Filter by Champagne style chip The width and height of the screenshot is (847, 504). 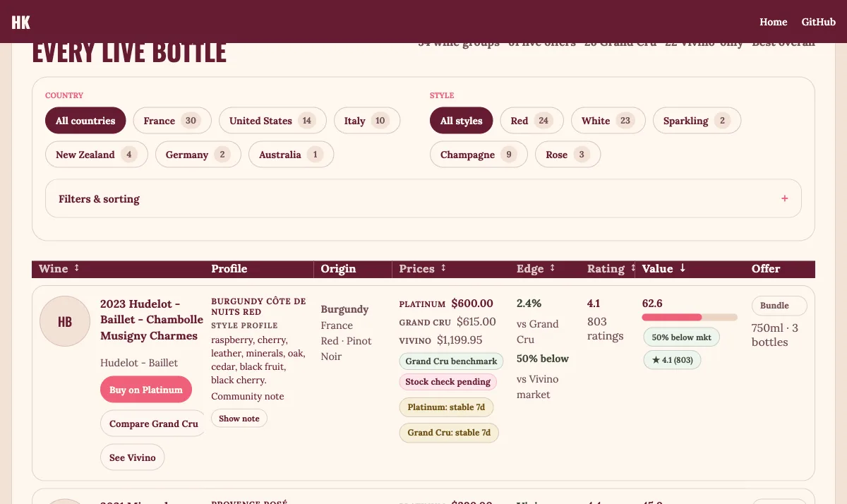click(x=479, y=155)
